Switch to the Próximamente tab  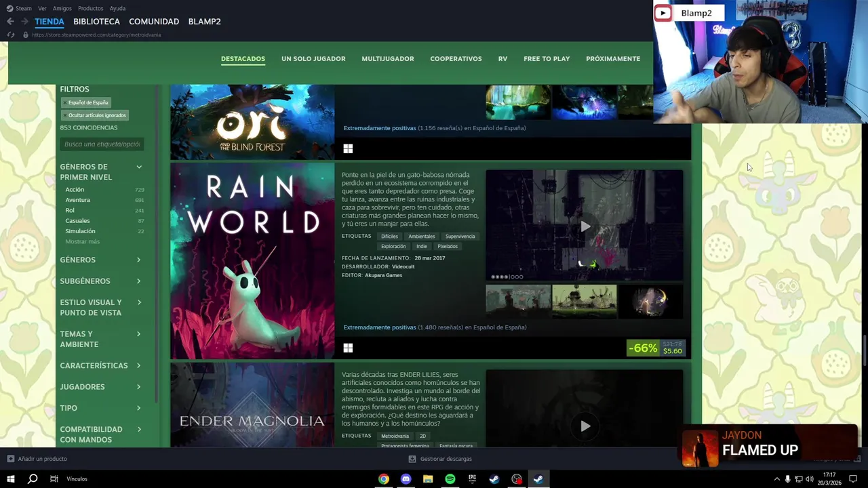pos(613,59)
